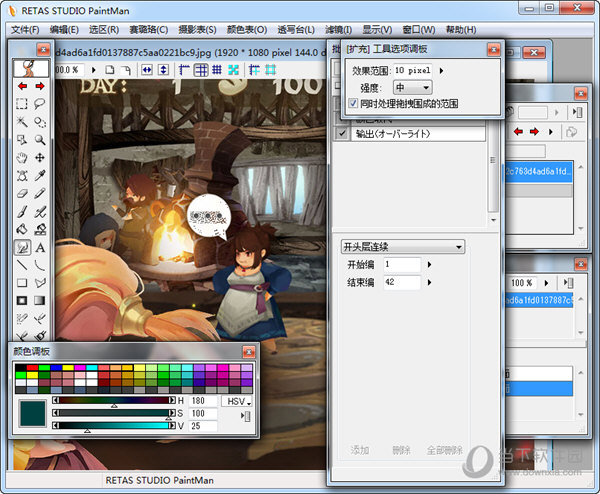The width and height of the screenshot is (600, 494).
Task: Click the blank page icon in toolbar
Action: pyautogui.click(x=110, y=70)
